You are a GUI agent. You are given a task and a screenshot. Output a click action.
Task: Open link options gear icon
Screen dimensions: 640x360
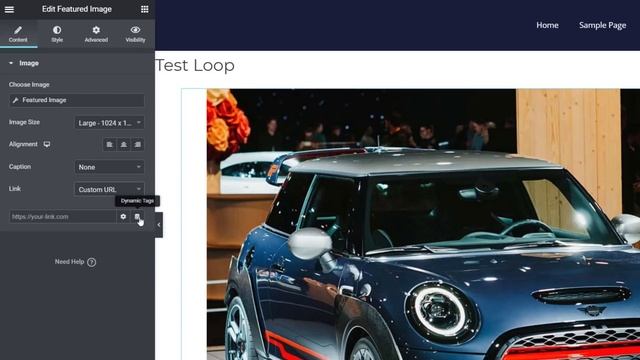[x=123, y=217]
